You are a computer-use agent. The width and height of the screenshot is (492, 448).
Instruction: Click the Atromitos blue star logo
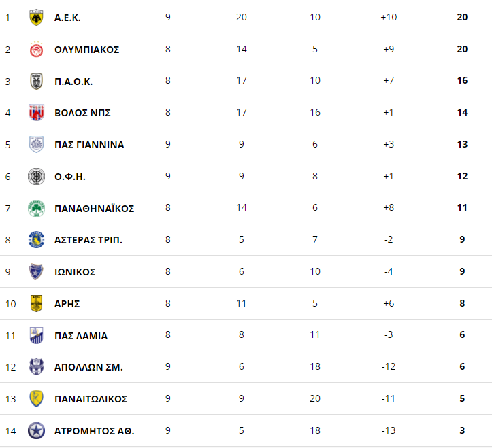(x=36, y=430)
